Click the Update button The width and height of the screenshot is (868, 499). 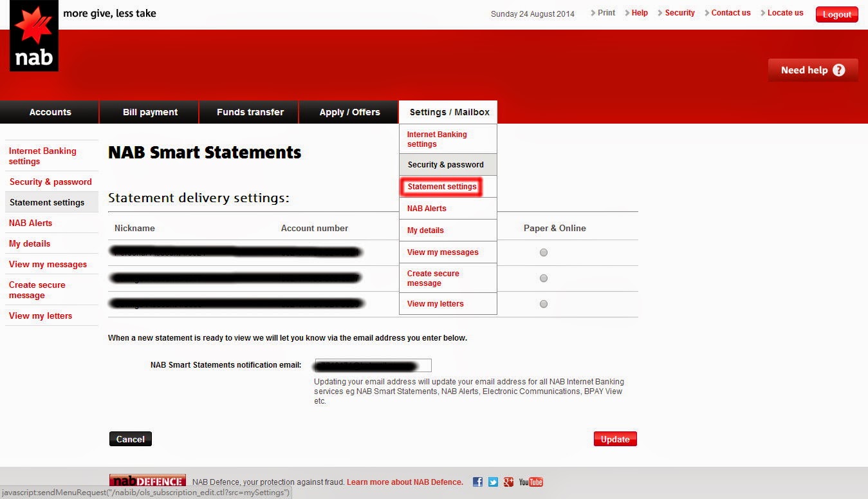coord(615,439)
